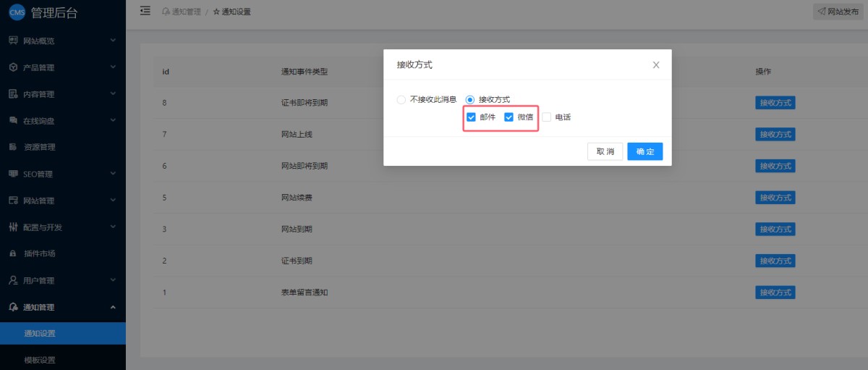The width and height of the screenshot is (868, 370).
Task: Click 接收方式 button for 表单留言通知 row
Action: [x=775, y=293]
